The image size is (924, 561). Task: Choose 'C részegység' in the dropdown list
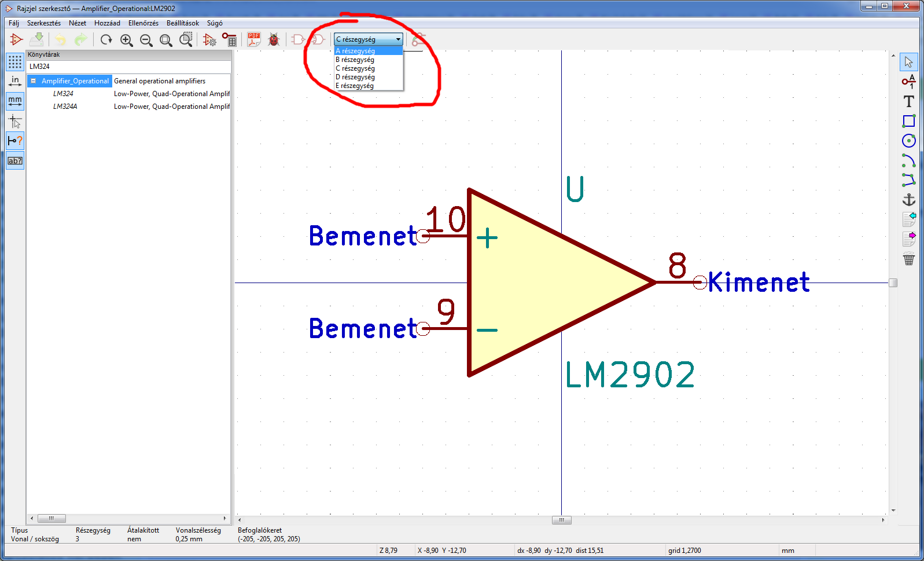pyautogui.click(x=369, y=68)
